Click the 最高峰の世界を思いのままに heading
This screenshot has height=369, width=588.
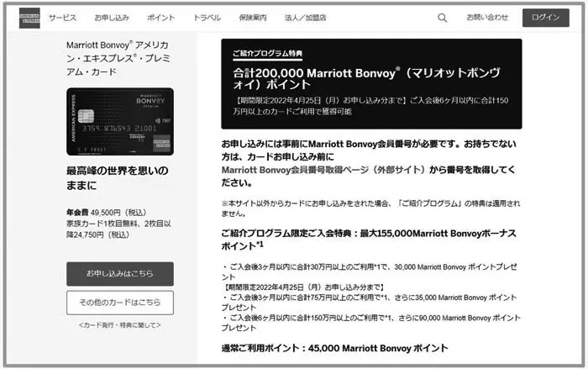point(118,178)
